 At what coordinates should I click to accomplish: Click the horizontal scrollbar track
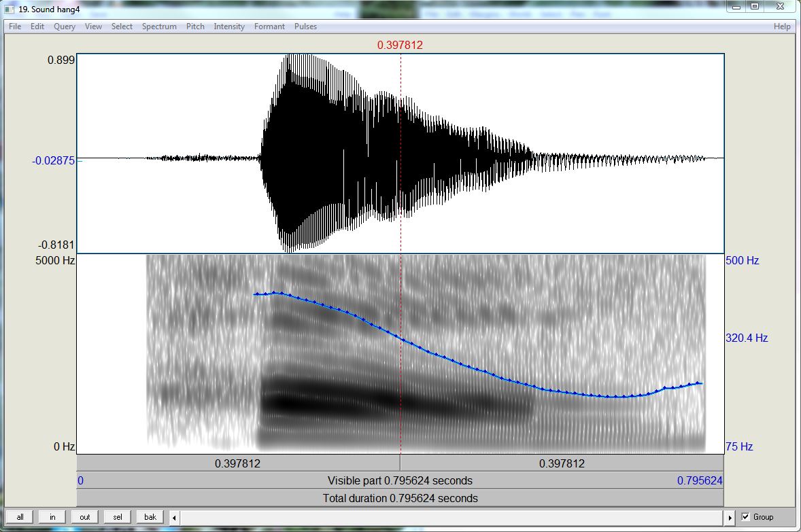pyautogui.click(x=452, y=518)
